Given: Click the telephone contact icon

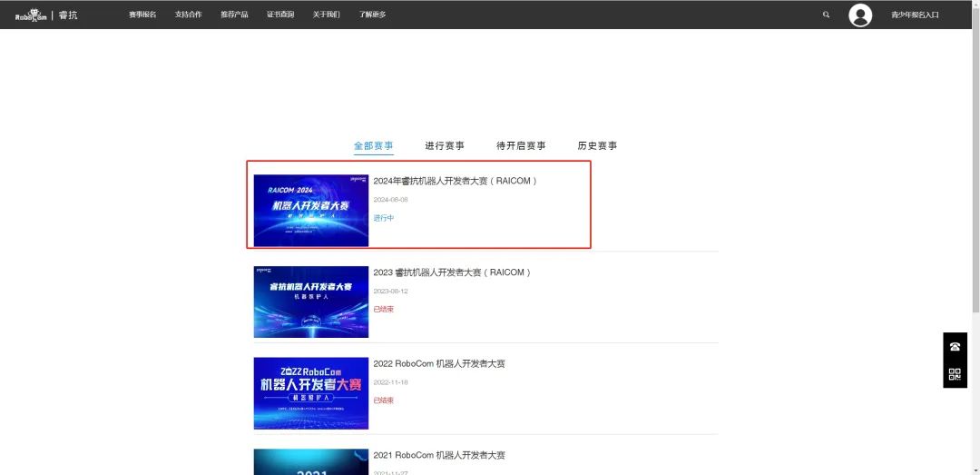Looking at the screenshot, I should 955,346.
